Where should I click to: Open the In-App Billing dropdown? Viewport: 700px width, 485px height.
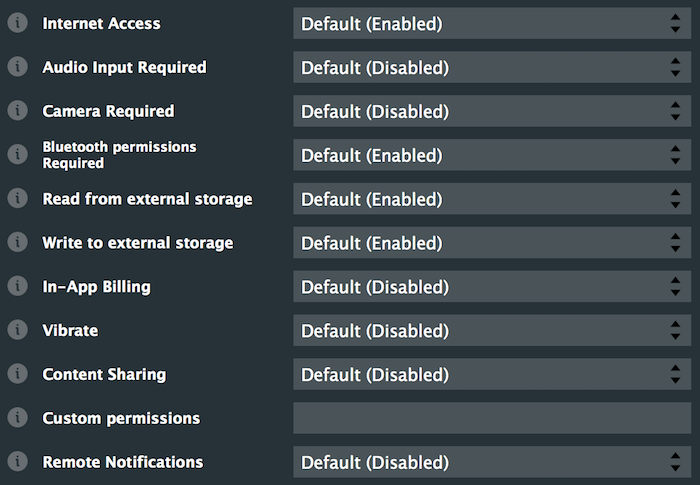491,287
